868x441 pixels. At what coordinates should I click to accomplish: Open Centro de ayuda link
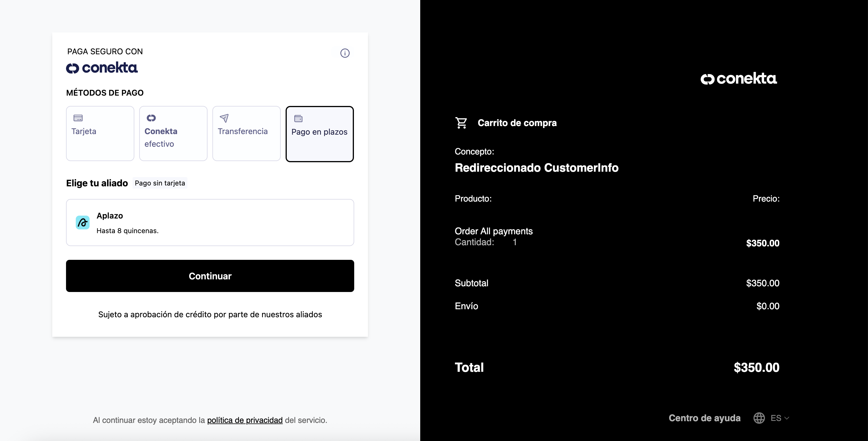(705, 418)
